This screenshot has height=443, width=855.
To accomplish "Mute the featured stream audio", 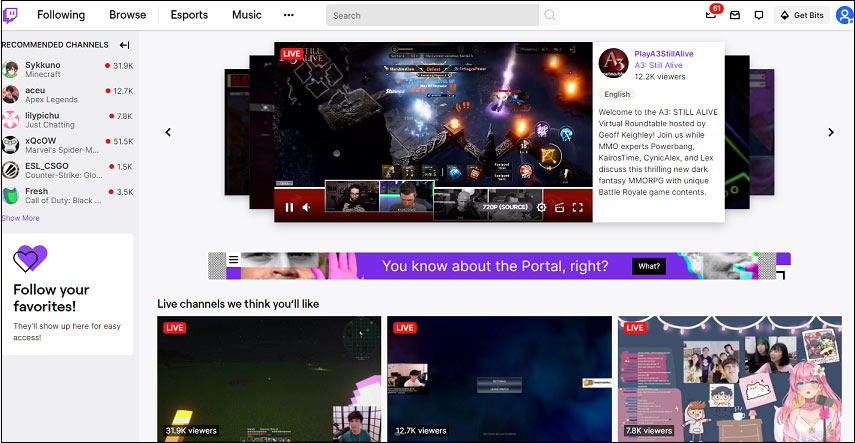I will tap(306, 207).
